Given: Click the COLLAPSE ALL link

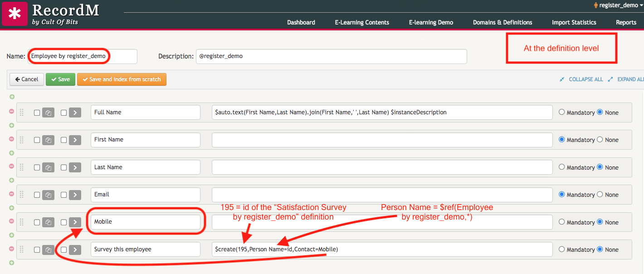Looking at the screenshot, I should point(586,79).
